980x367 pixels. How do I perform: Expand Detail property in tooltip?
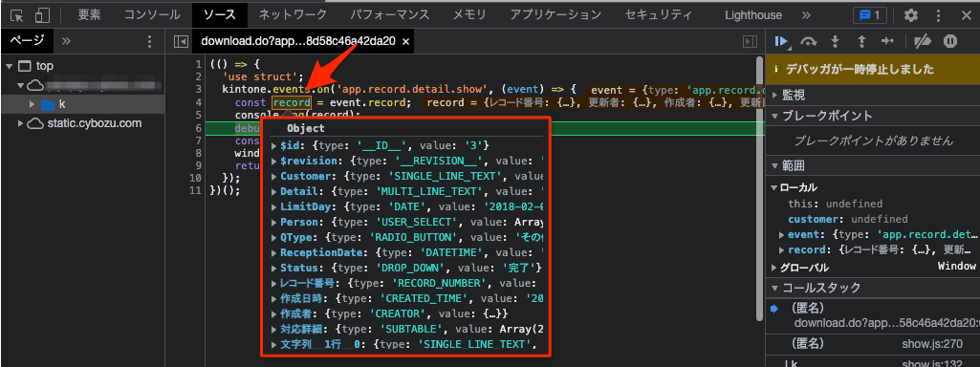click(273, 191)
